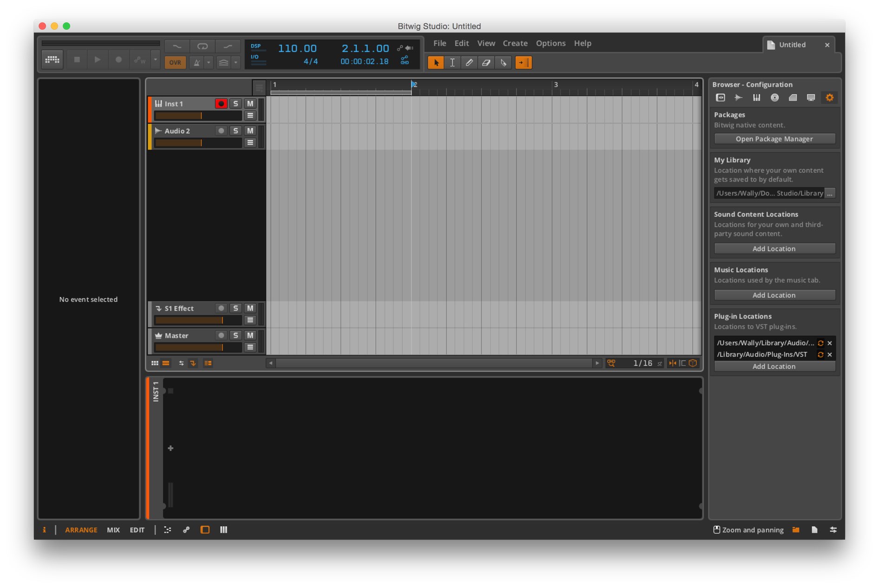Screen dimensions: 879x588
Task: Select the pointer arrow tool
Action: pos(436,63)
